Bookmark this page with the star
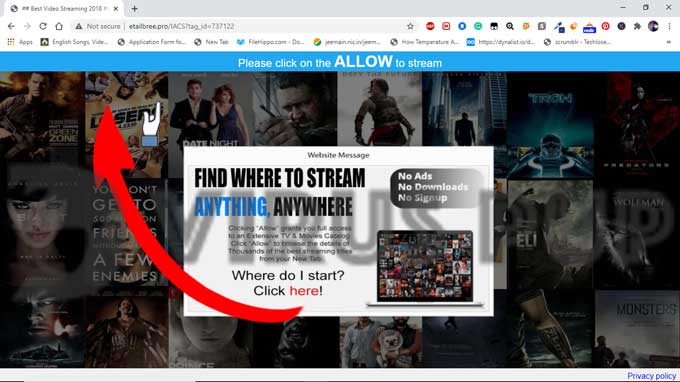The image size is (680, 382). pyautogui.click(x=410, y=26)
